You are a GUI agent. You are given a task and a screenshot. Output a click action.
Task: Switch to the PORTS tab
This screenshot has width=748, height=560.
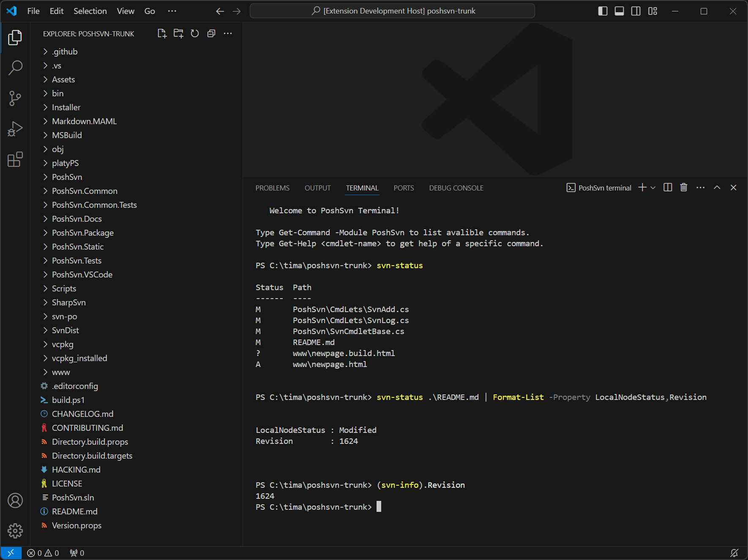(404, 188)
